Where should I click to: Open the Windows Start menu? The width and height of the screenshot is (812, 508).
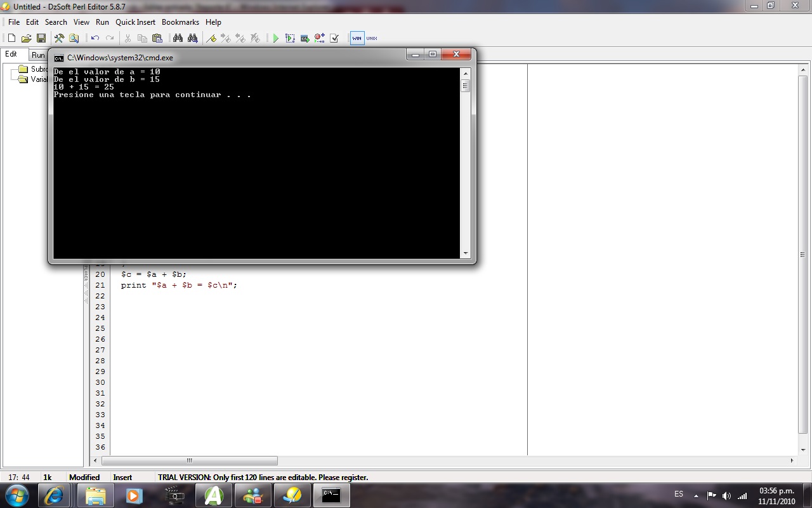pos(17,495)
